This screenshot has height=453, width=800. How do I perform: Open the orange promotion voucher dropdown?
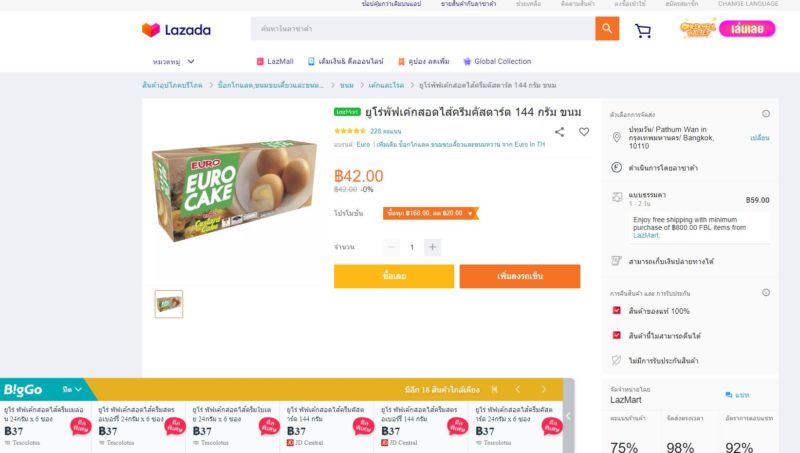[x=431, y=213]
